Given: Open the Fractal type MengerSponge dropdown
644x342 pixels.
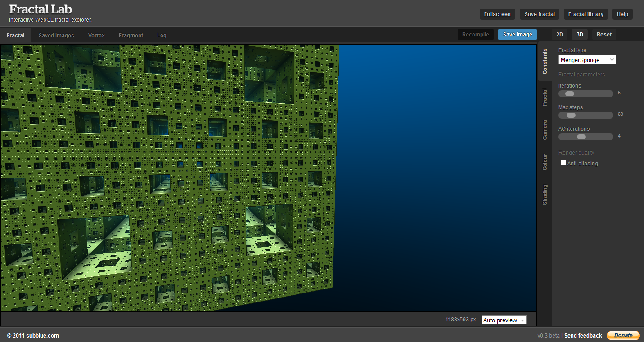Looking at the screenshot, I should point(587,60).
